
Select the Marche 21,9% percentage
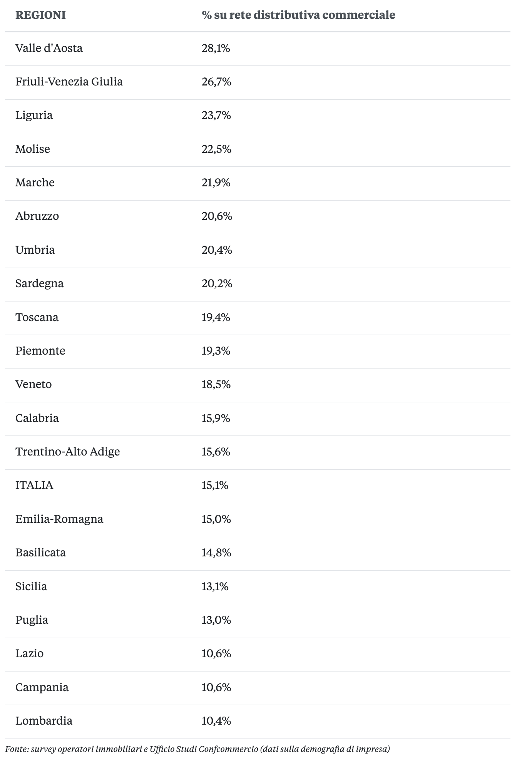(216, 183)
